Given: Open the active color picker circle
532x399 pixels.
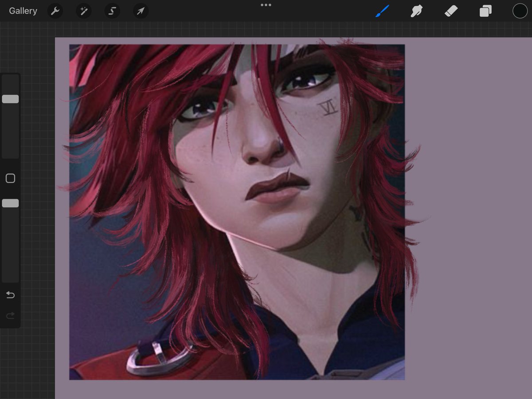Looking at the screenshot, I should [x=520, y=11].
